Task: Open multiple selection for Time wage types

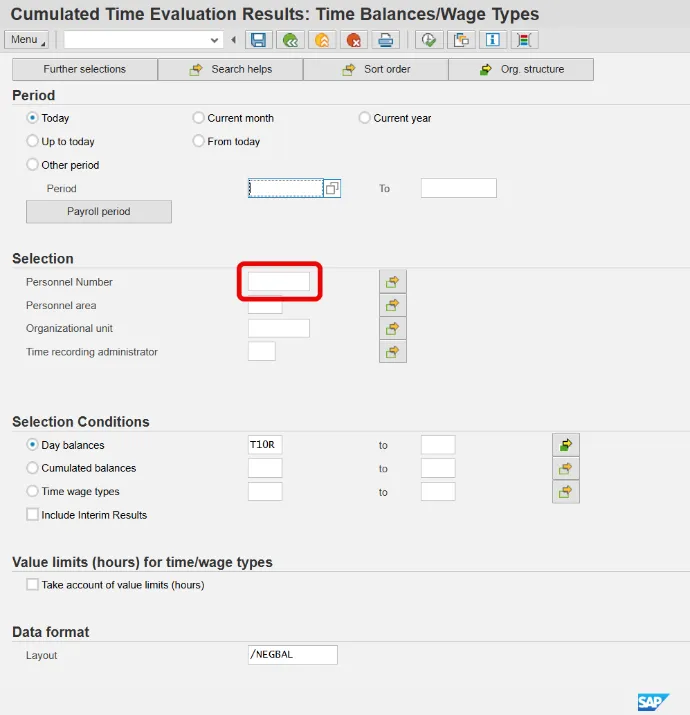Action: coord(565,492)
